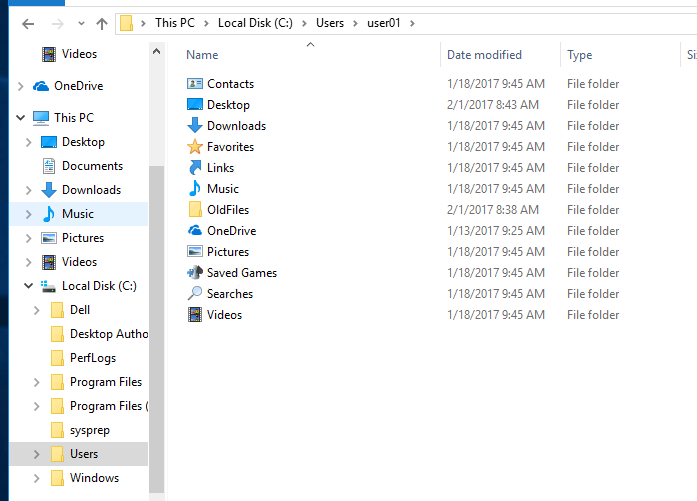Expand the Users folder node
The image size is (697, 501).
[36, 454]
